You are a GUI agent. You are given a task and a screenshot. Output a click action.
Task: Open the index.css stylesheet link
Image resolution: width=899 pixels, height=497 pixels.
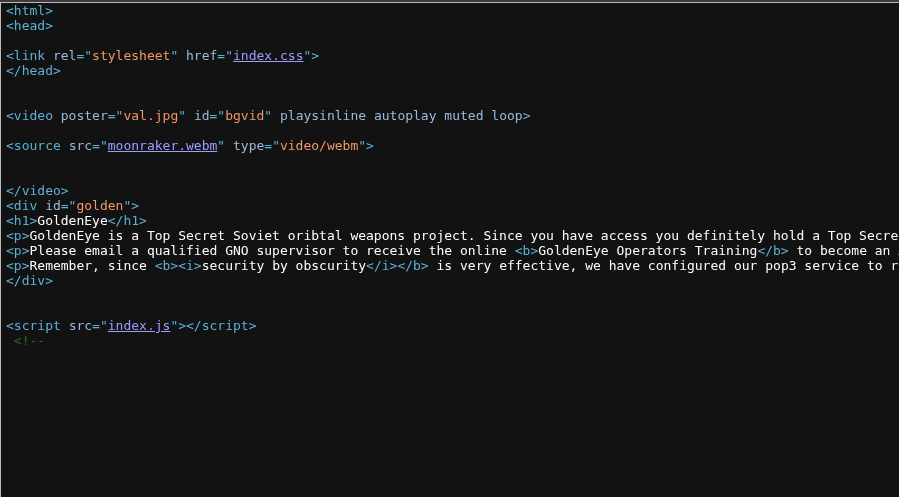point(268,56)
